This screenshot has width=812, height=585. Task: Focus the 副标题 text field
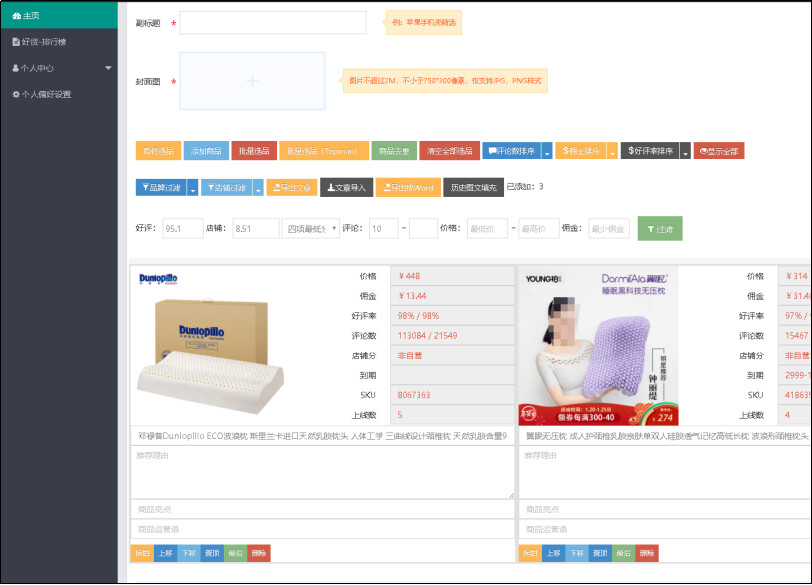272,23
